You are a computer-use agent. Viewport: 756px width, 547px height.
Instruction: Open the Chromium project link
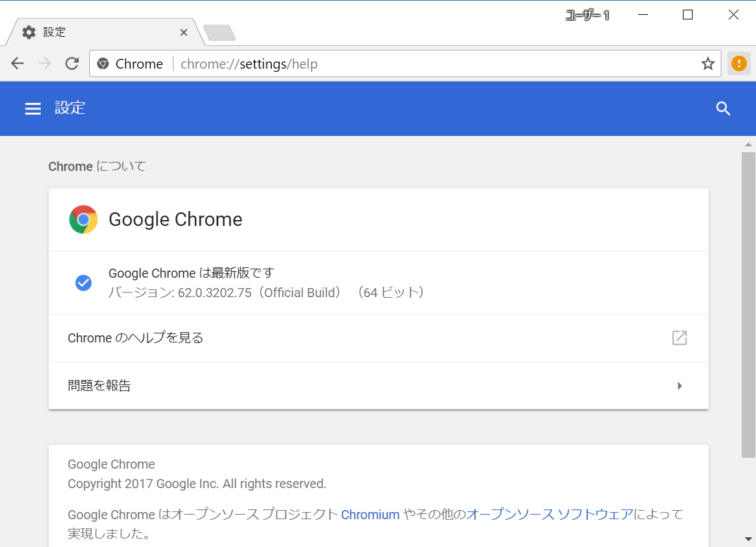click(370, 514)
